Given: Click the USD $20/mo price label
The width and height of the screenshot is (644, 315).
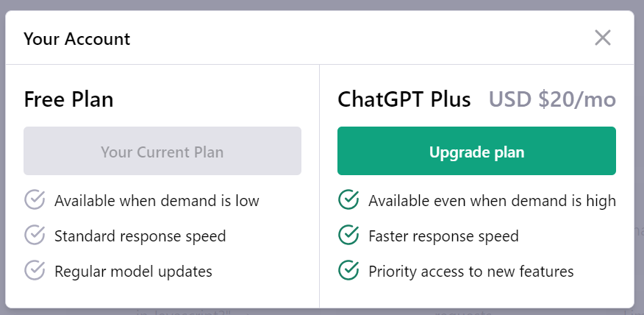Looking at the screenshot, I should [x=552, y=99].
